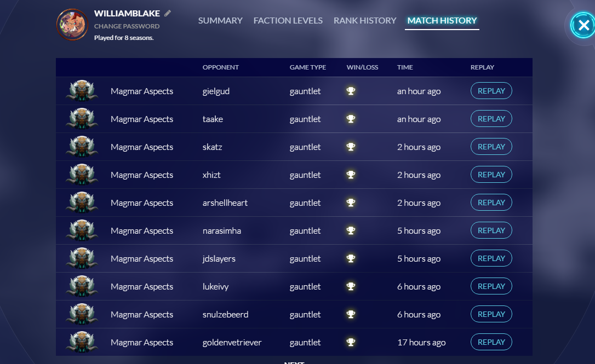Select opponent name arshellheart
Screen dimensions: 595x364
225,203
